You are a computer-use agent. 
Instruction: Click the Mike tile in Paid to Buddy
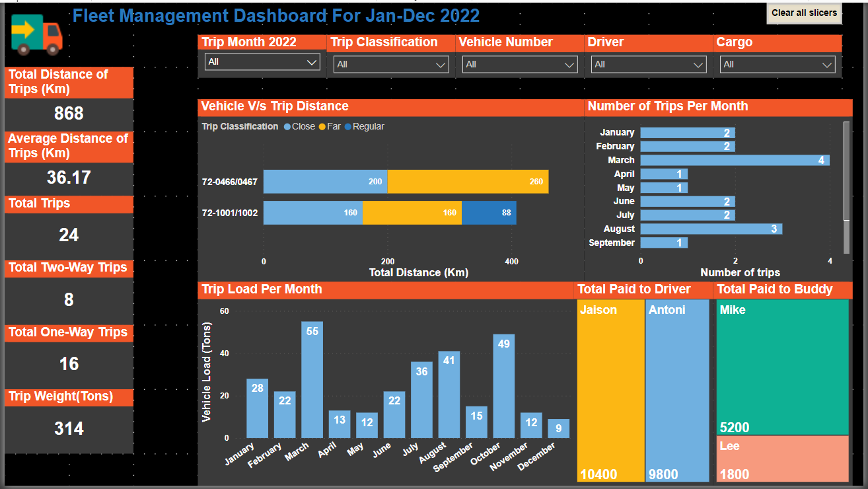tap(782, 367)
